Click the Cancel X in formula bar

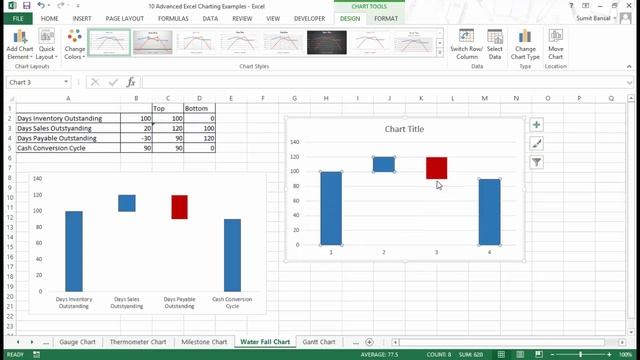click(95, 82)
